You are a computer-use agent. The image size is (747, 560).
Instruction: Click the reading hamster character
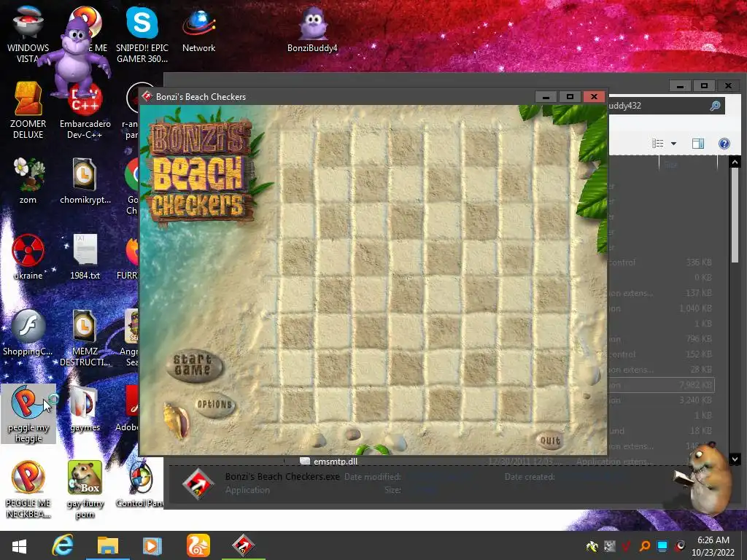point(705,477)
